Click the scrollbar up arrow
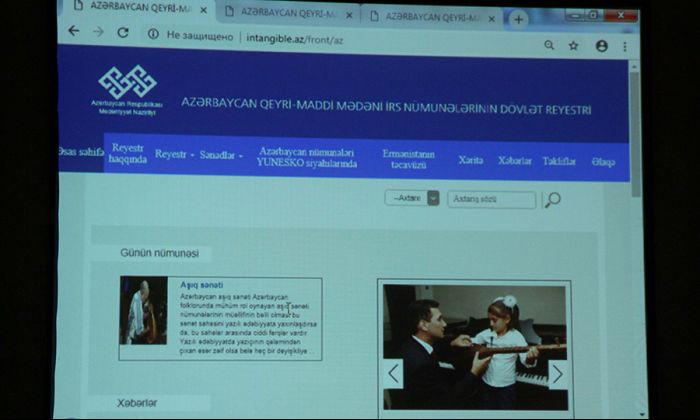Screen dimensions: 700x420 [635, 67]
